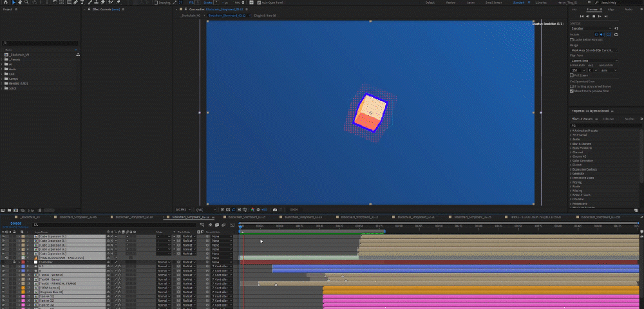
Task: Enable the Cache Before Playback checkbox
Action: point(572,40)
